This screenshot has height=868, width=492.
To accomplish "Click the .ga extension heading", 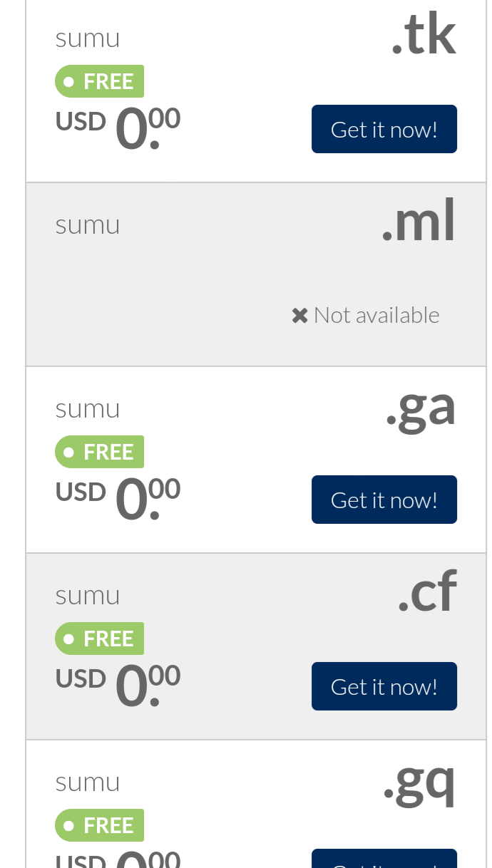I will tap(421, 408).
